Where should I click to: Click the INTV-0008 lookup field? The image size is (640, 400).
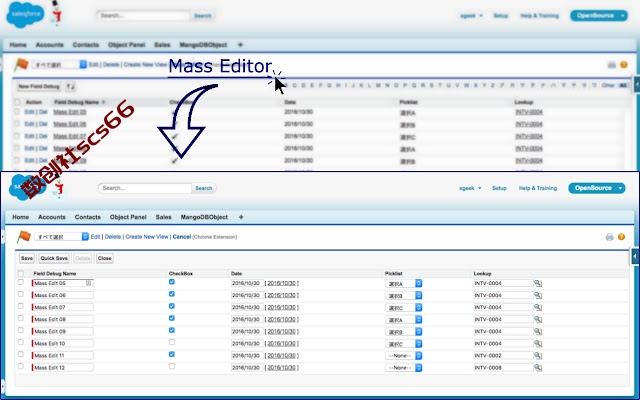pos(503,368)
